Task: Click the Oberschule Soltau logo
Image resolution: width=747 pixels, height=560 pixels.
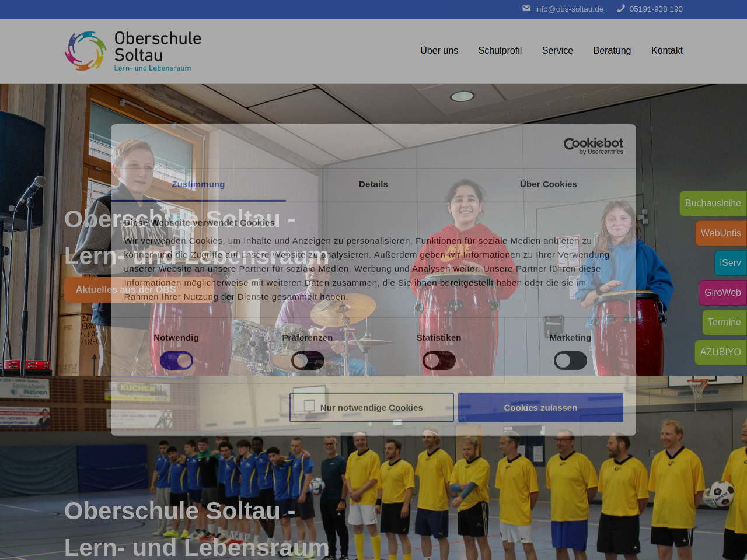Action: click(x=133, y=51)
